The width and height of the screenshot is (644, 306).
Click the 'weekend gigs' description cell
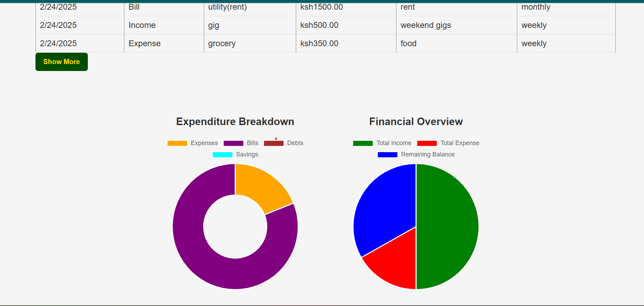[x=457, y=25]
